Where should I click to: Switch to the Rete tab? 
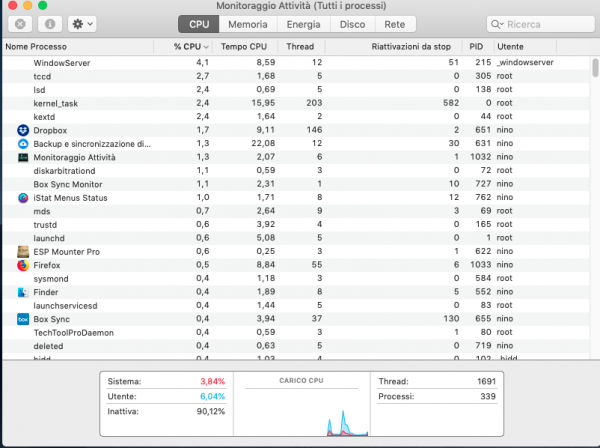coord(395,24)
